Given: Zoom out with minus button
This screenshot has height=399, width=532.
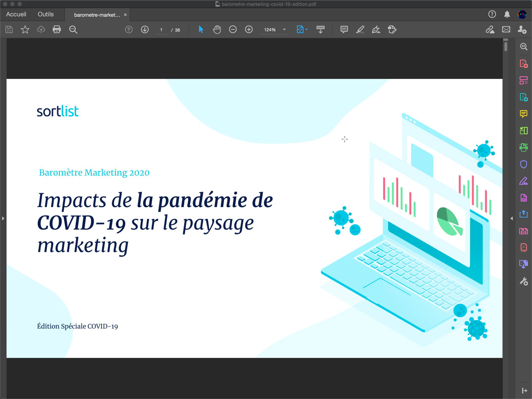Looking at the screenshot, I should pos(233,30).
